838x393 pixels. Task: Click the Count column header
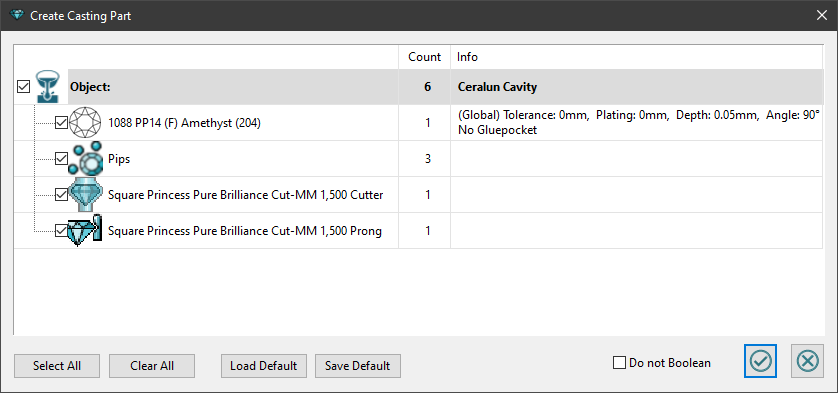(x=424, y=57)
